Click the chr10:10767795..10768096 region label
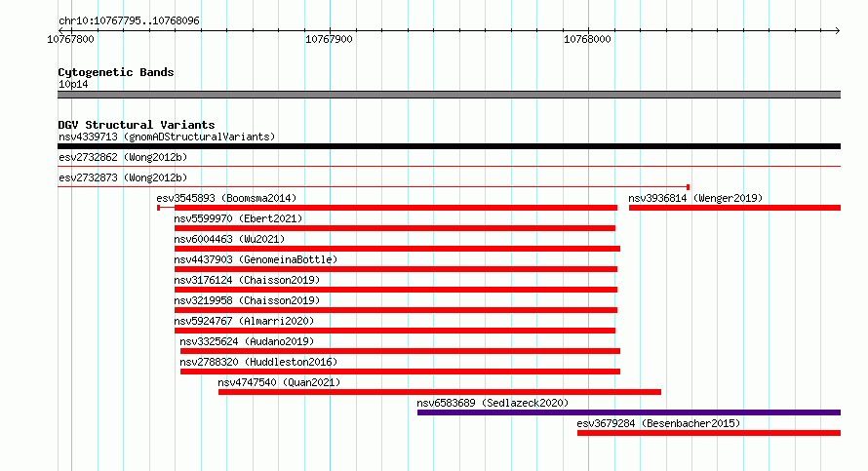 tap(129, 21)
